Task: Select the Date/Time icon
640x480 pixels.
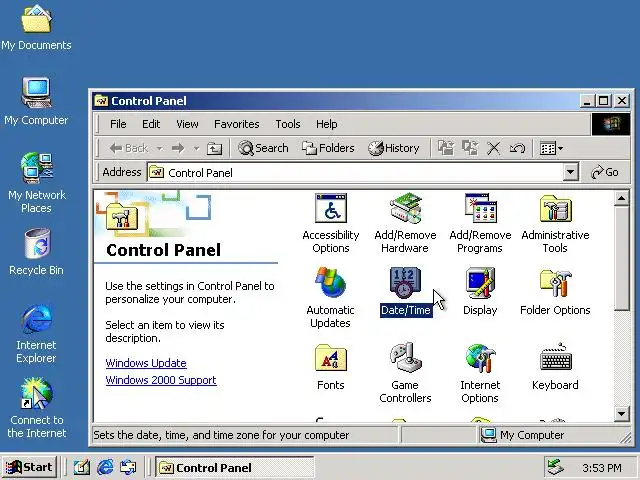Action: click(x=405, y=292)
